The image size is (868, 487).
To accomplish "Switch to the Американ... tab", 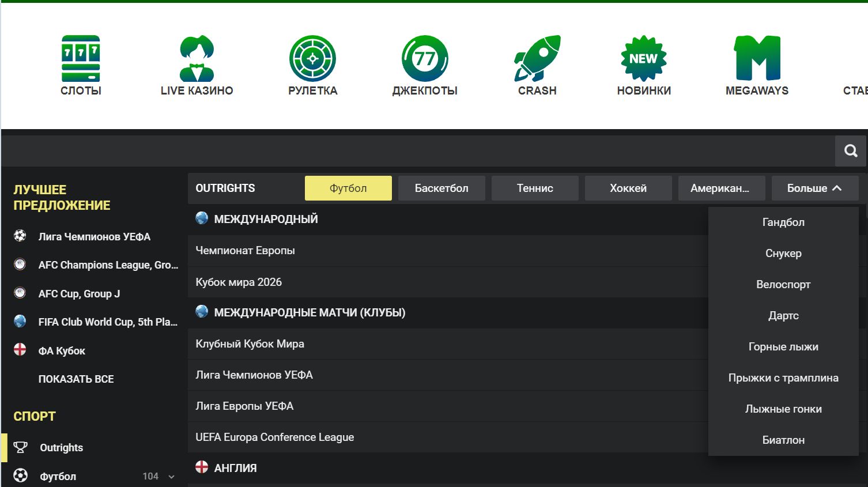I will [x=722, y=188].
